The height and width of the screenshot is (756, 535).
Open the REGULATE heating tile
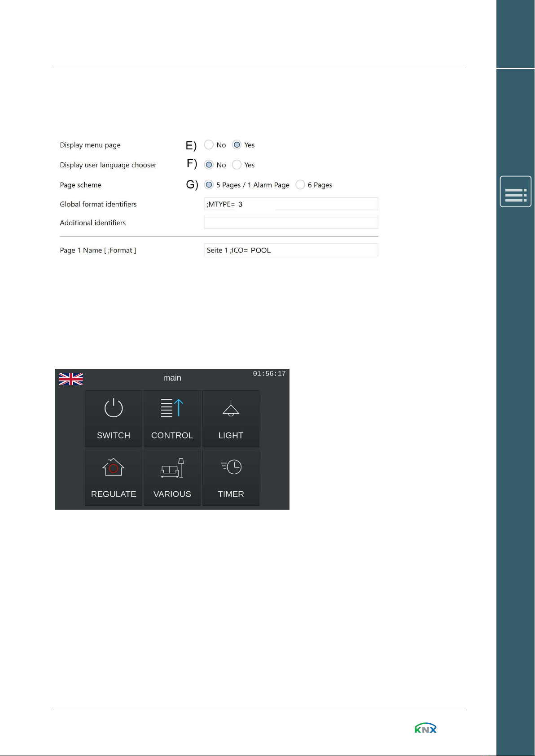pyautogui.click(x=114, y=477)
